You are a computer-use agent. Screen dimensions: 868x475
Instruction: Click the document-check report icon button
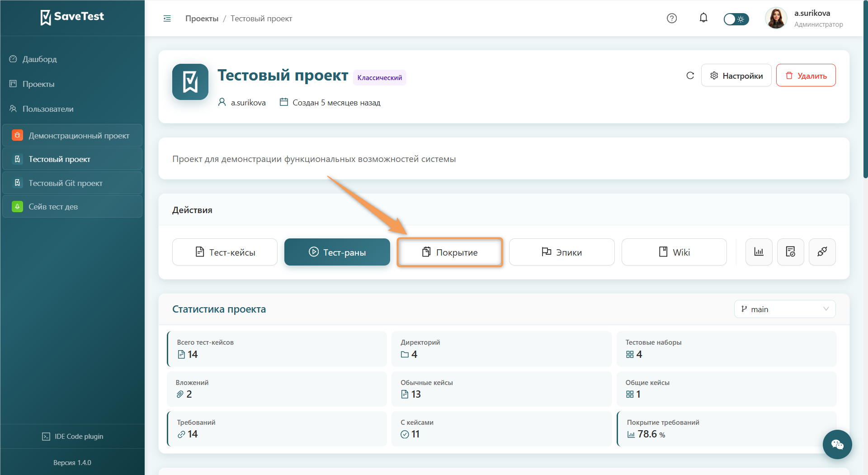click(790, 252)
